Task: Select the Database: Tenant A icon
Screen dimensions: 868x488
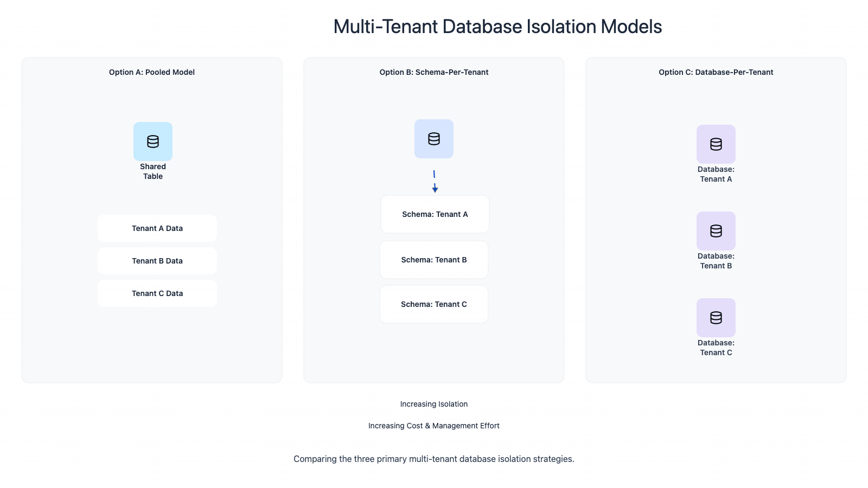Action: 716,144
